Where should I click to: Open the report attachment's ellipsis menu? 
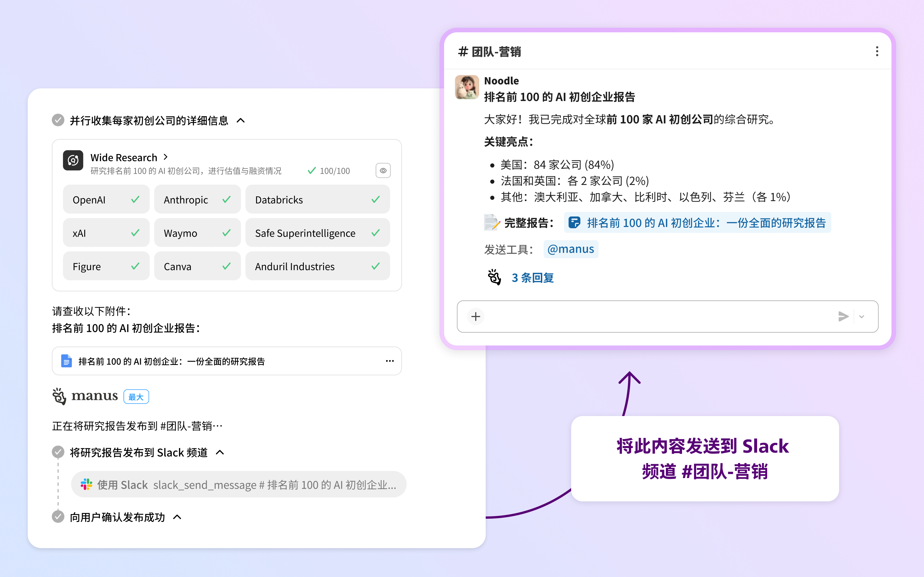(x=390, y=361)
